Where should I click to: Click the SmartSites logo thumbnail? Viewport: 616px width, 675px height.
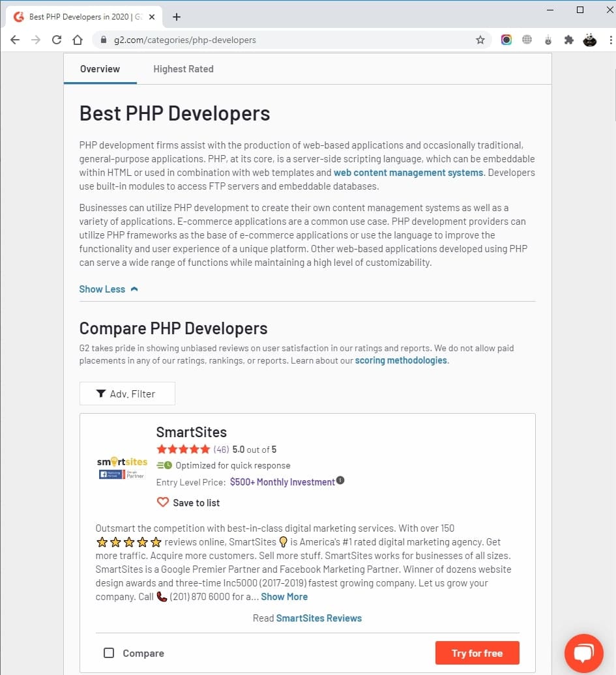(122, 468)
